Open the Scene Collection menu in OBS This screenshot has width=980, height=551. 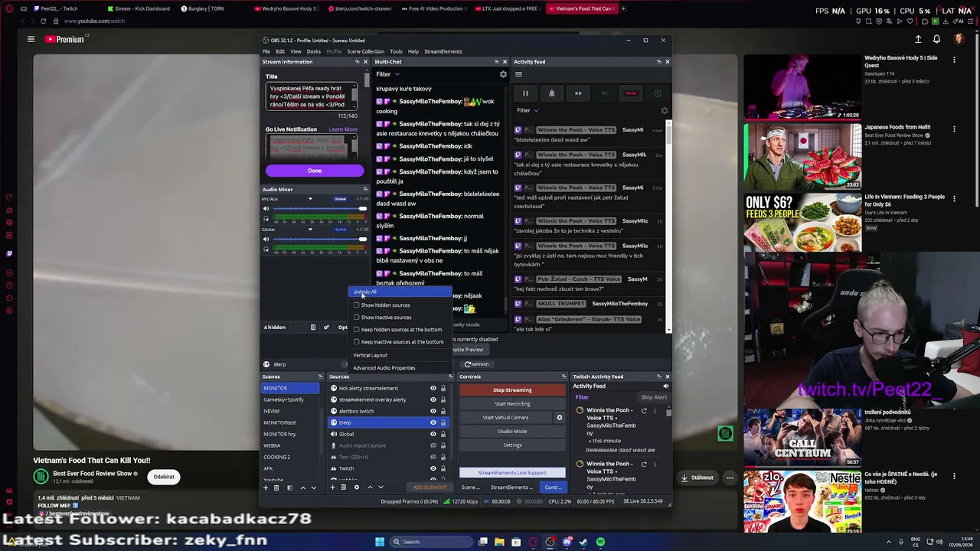365,51
